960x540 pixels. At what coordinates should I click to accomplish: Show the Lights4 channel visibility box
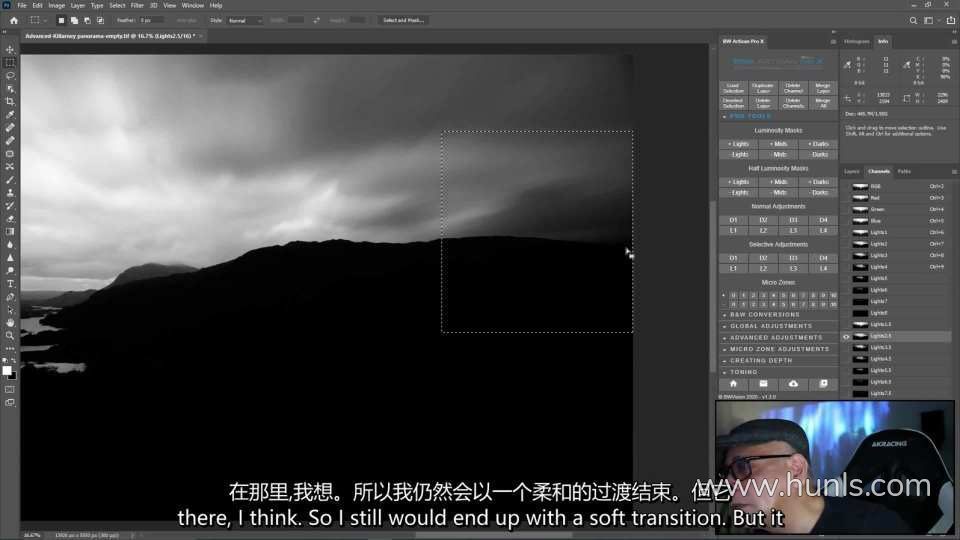click(x=846, y=267)
